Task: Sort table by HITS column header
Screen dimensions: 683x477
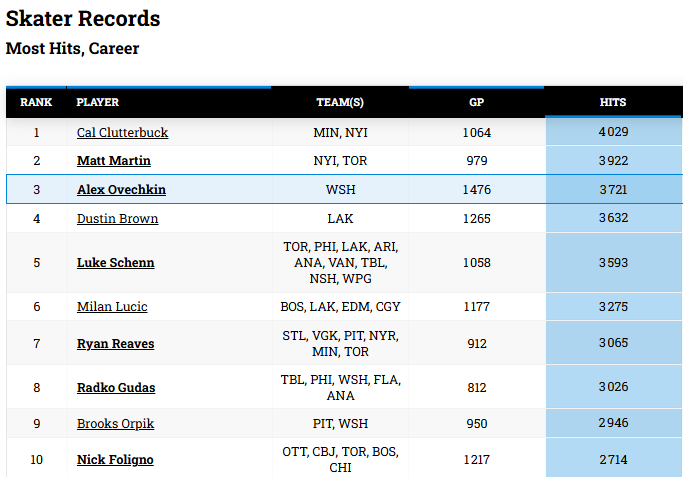Action: tap(613, 102)
